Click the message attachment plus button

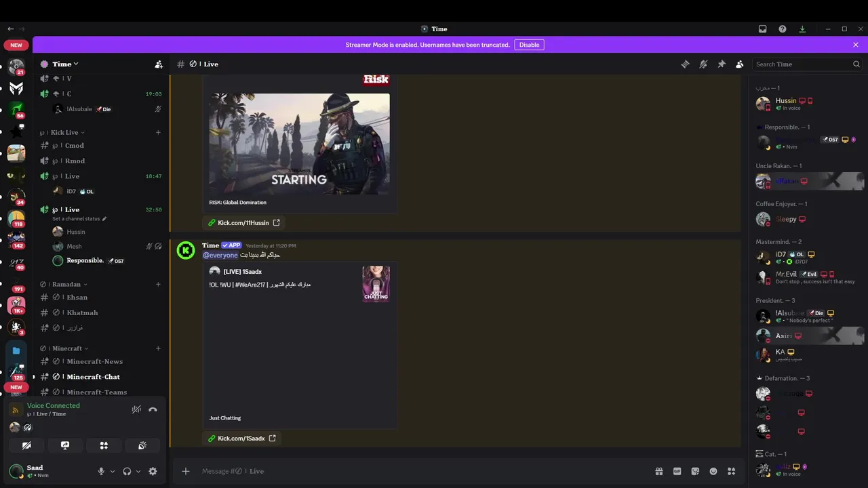tap(186, 471)
